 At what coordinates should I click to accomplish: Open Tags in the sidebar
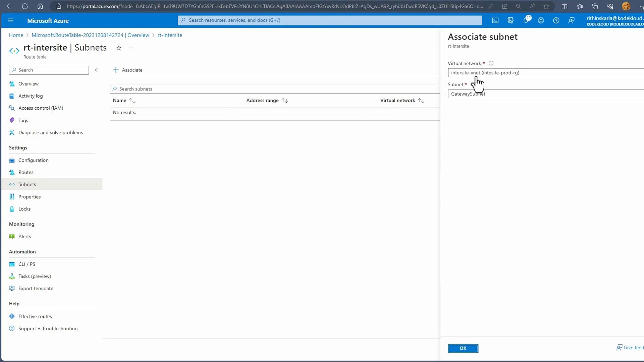(23, 120)
